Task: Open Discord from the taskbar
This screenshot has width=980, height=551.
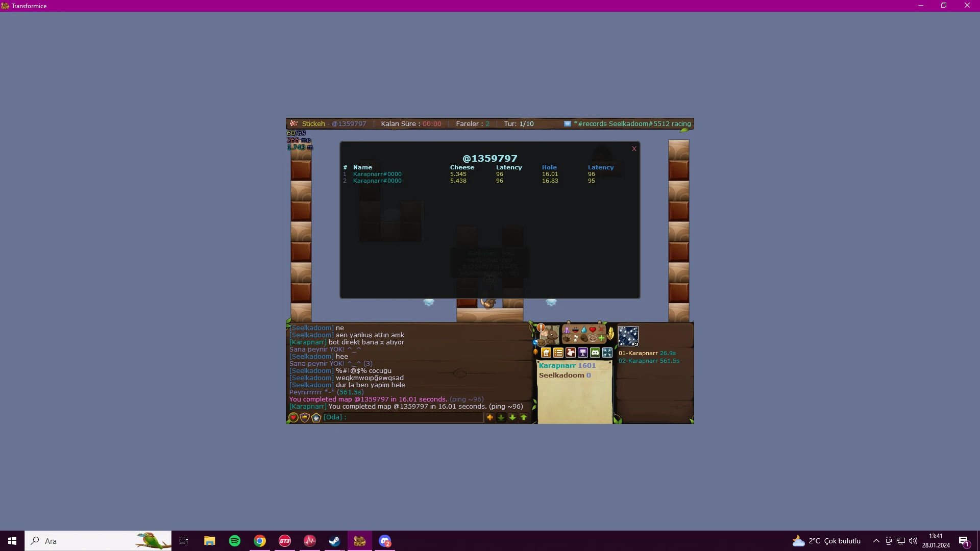Action: [384, 541]
